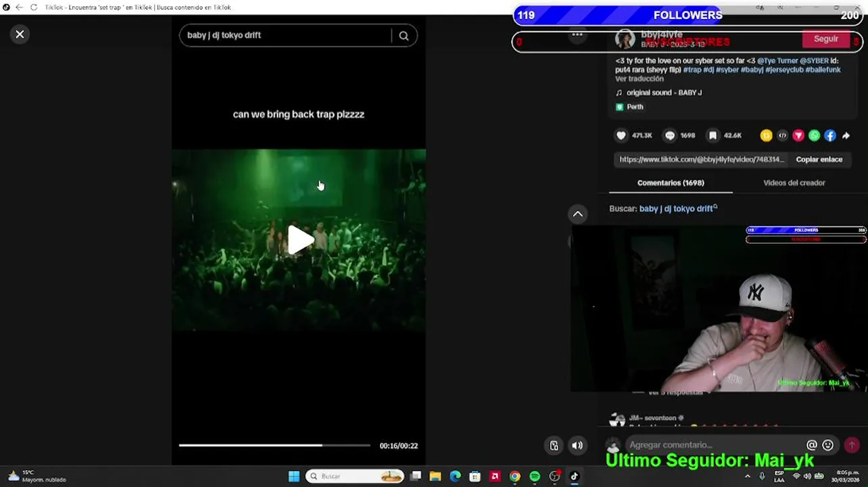Open the three-dots more options menu
Viewport: 868px width, 487px height.
(577, 34)
